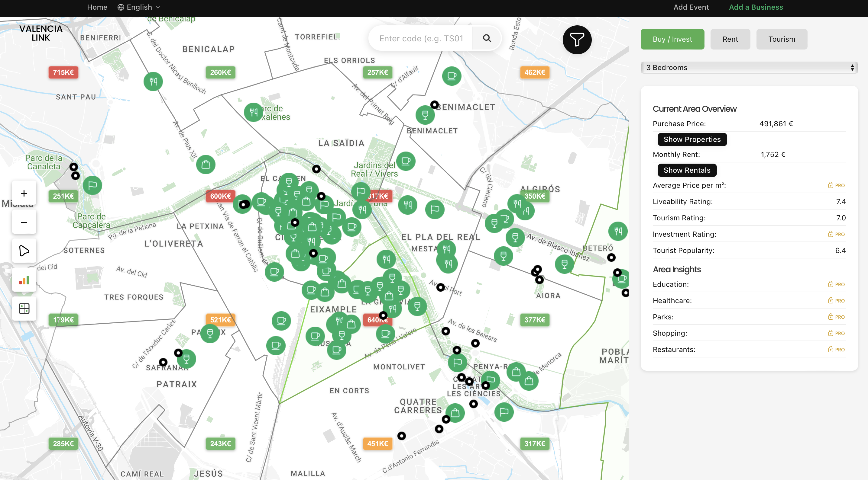Open the map filter funnel icon
868x480 pixels.
click(x=577, y=39)
